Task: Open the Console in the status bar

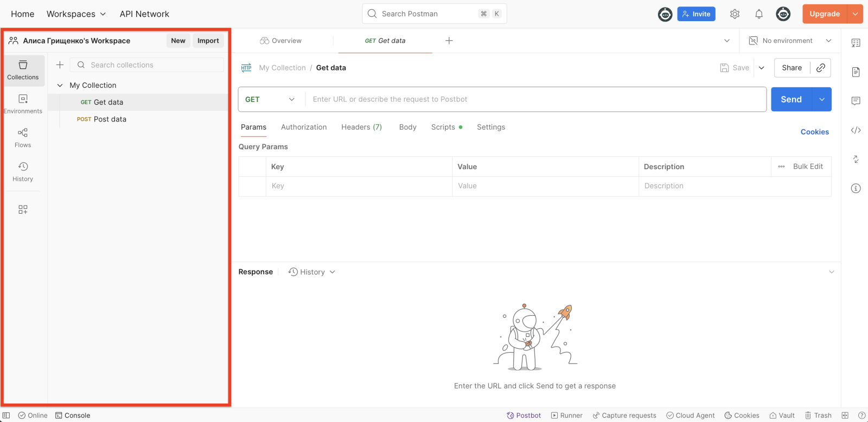Action: click(x=73, y=415)
